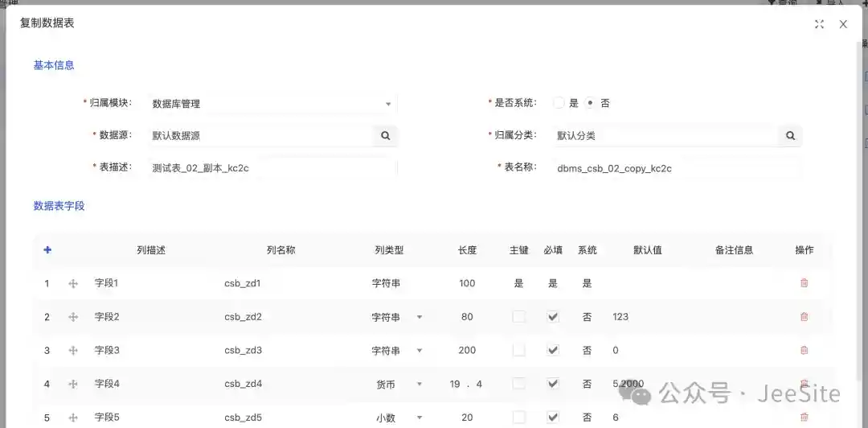Click the 表描述 input field
Image resolution: width=868 pixels, height=428 pixels.
273,168
